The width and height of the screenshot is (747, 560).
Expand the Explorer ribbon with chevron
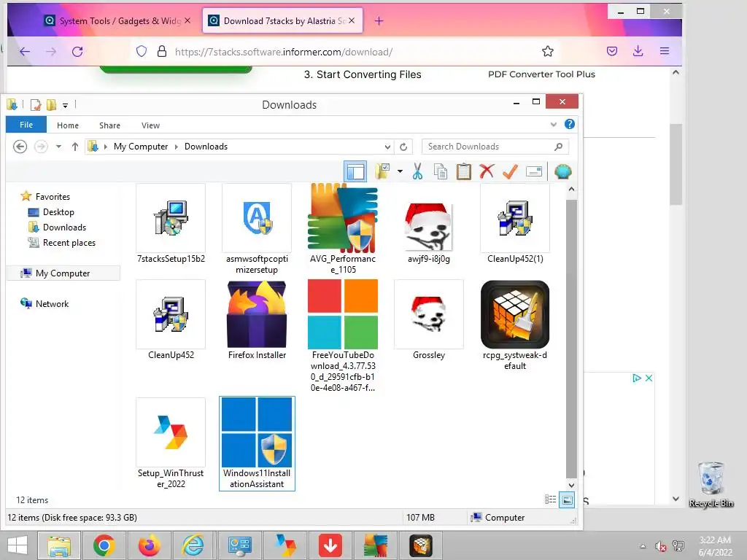click(553, 124)
